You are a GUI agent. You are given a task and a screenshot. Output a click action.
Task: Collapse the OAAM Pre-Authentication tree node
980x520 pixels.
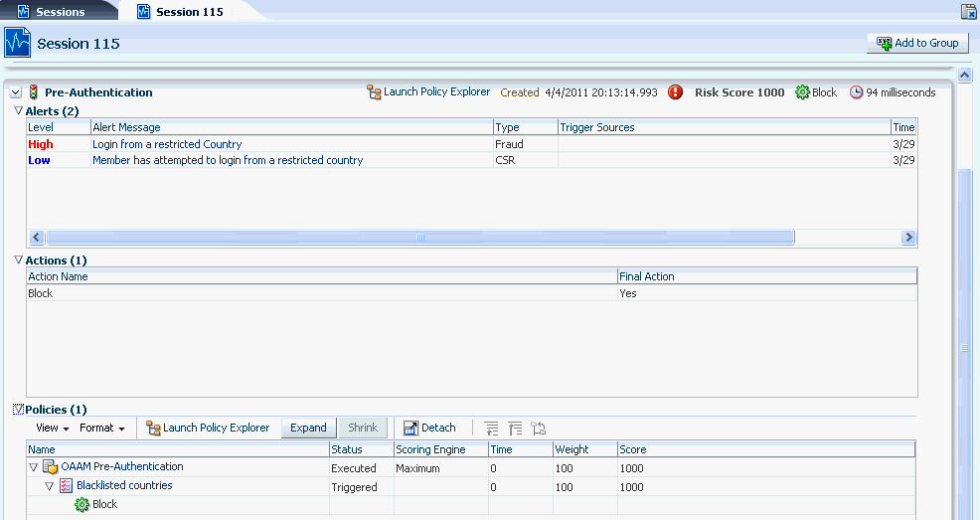pyautogui.click(x=34, y=467)
